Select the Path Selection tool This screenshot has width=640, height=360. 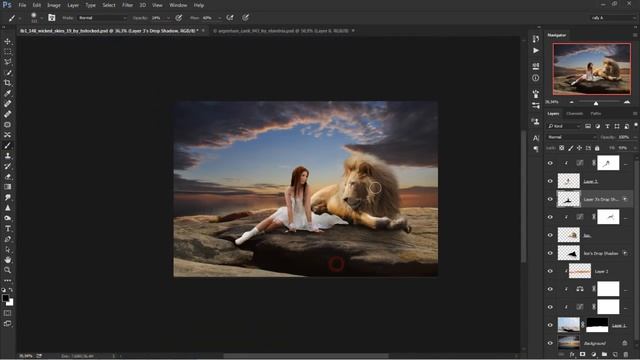(x=7, y=249)
